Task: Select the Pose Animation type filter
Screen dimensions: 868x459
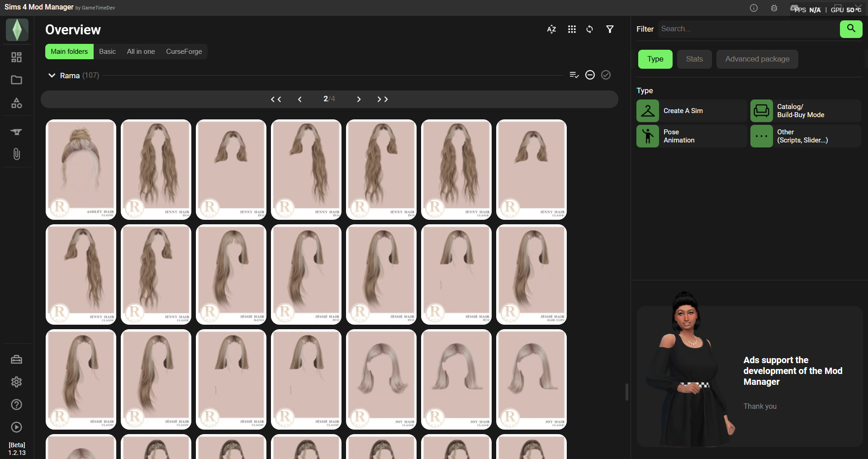Action: (x=692, y=136)
